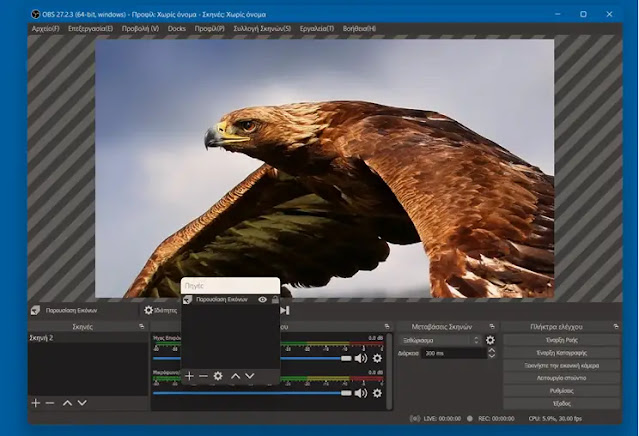Move Σκηνή 2 down in scenes list
The height and width of the screenshot is (436, 639).
point(82,403)
